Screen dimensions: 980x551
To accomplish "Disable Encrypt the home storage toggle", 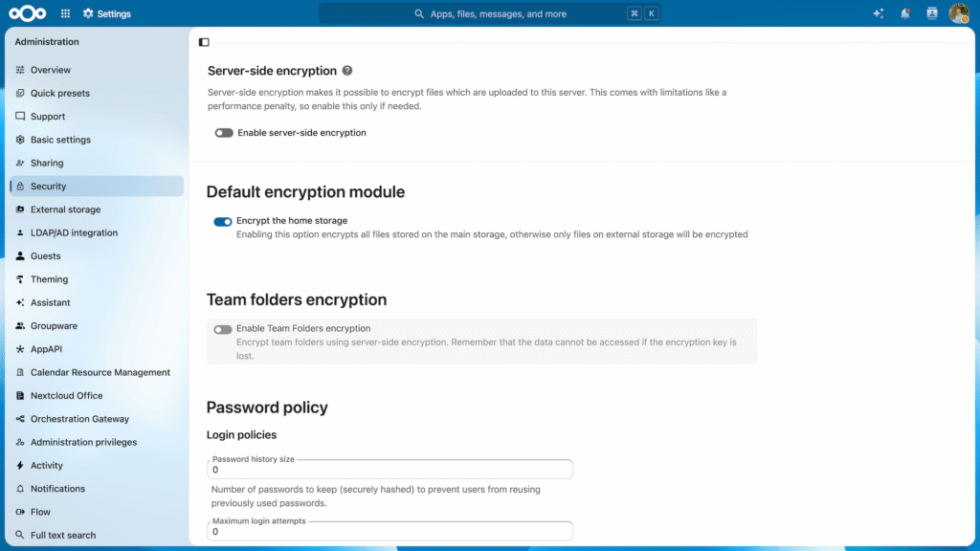I will 222,221.
